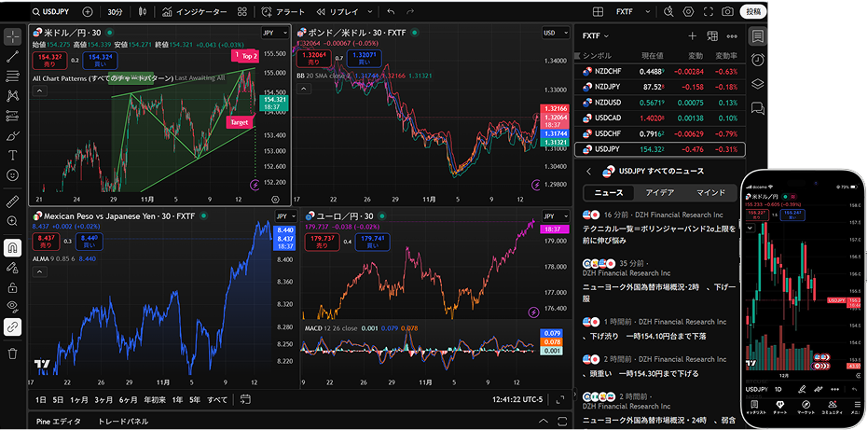Open the FXTF watchlist dropdown

click(x=596, y=36)
